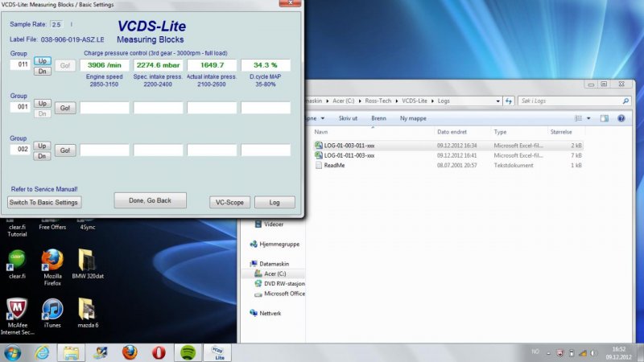Click Up button for Group 001
644x362 pixels.
click(43, 103)
